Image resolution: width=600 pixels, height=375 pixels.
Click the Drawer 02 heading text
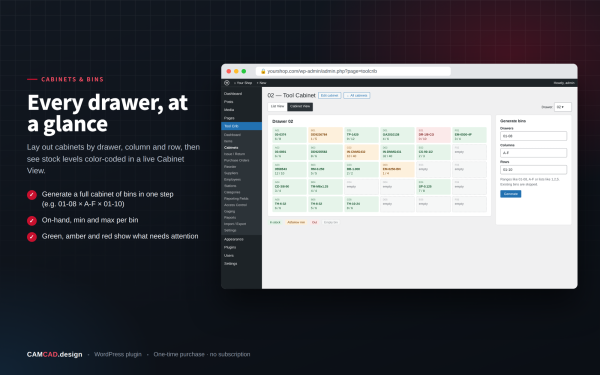tap(282, 121)
